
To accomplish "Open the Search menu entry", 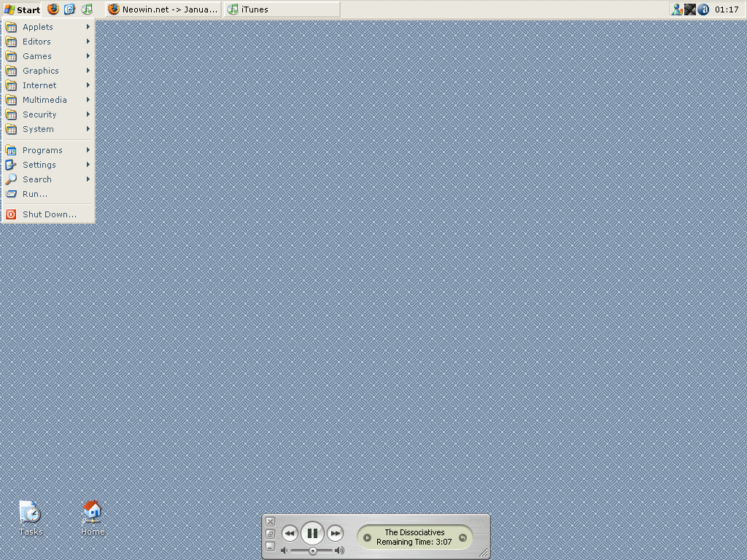I will click(47, 179).
